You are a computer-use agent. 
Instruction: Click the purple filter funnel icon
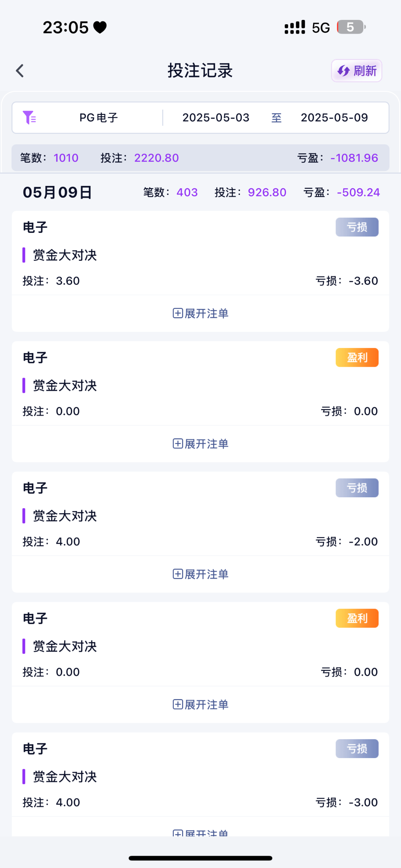(x=29, y=118)
